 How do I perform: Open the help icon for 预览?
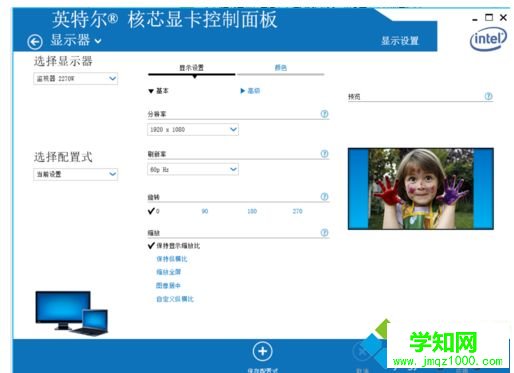(x=488, y=96)
